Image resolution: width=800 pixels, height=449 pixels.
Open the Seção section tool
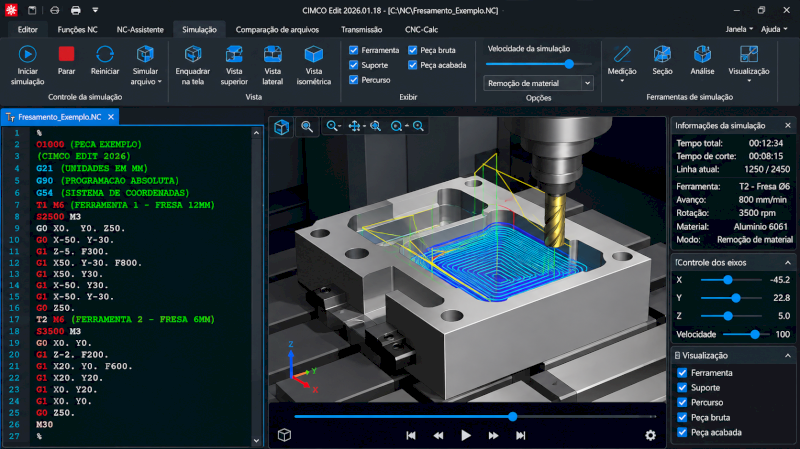(662, 54)
